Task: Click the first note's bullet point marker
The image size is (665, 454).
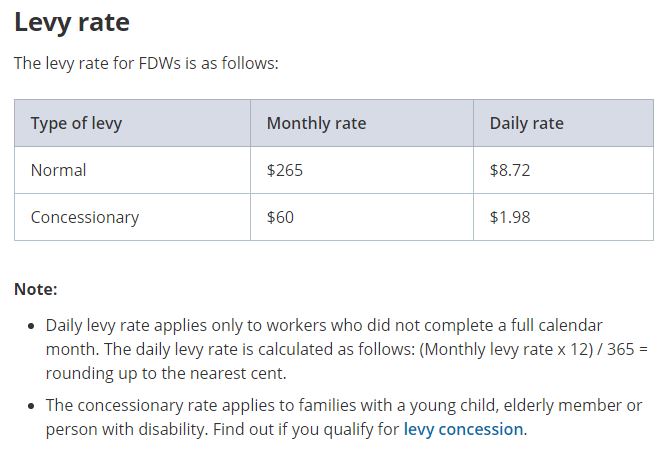Action: 33,327
